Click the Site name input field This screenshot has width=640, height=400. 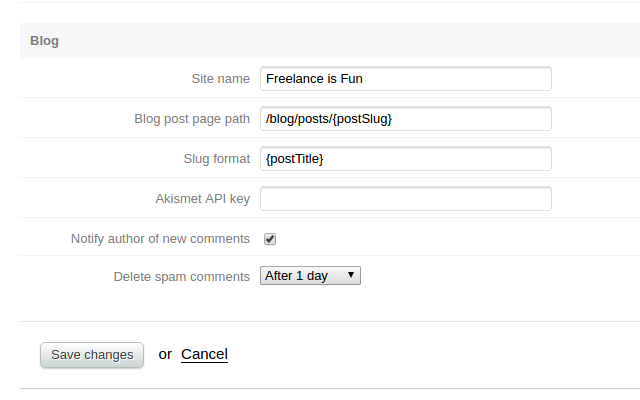coord(405,79)
